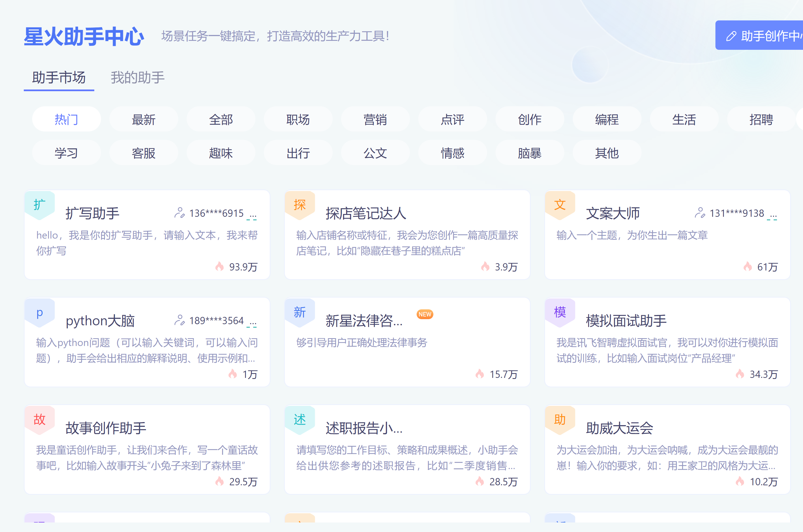Choose the 情感 category pill
Screen dimensions: 803x532
coord(452,153)
